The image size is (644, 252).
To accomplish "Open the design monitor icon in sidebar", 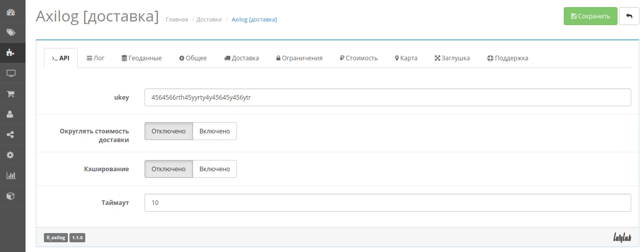I will pyautogui.click(x=11, y=74).
